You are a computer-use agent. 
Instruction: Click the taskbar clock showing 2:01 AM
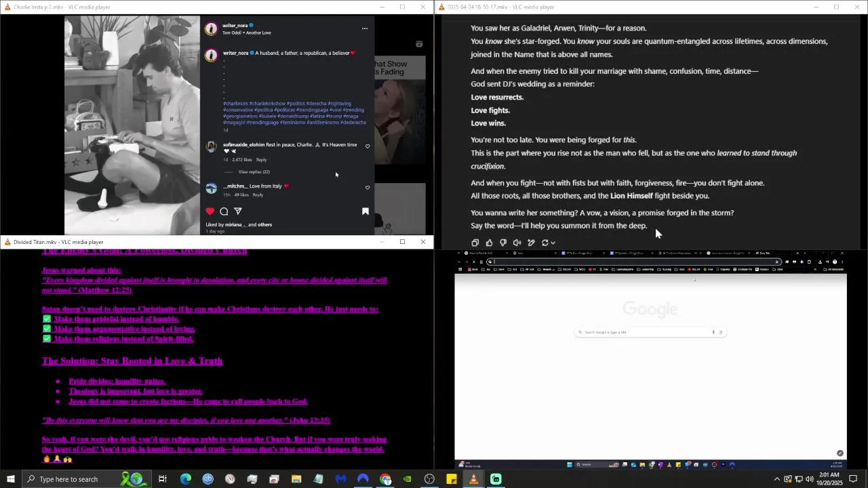(829, 479)
